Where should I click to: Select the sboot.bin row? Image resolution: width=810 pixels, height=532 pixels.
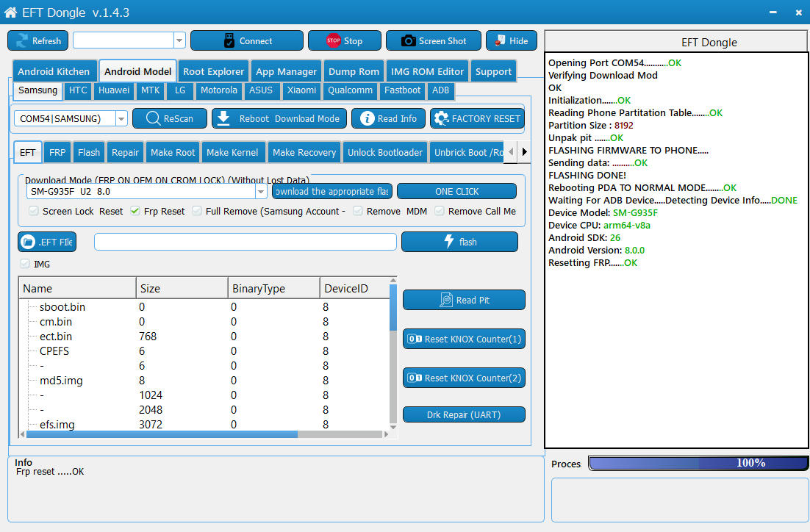coord(204,307)
